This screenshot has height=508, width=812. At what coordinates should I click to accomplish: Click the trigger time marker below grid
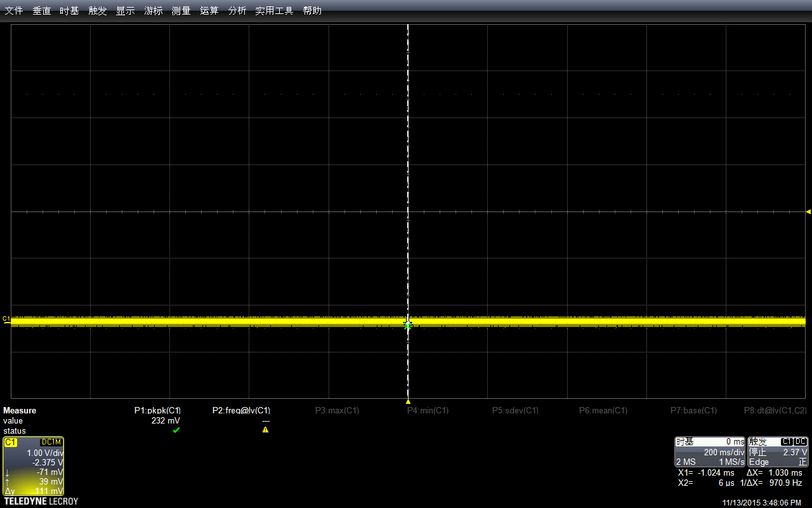coord(408,402)
